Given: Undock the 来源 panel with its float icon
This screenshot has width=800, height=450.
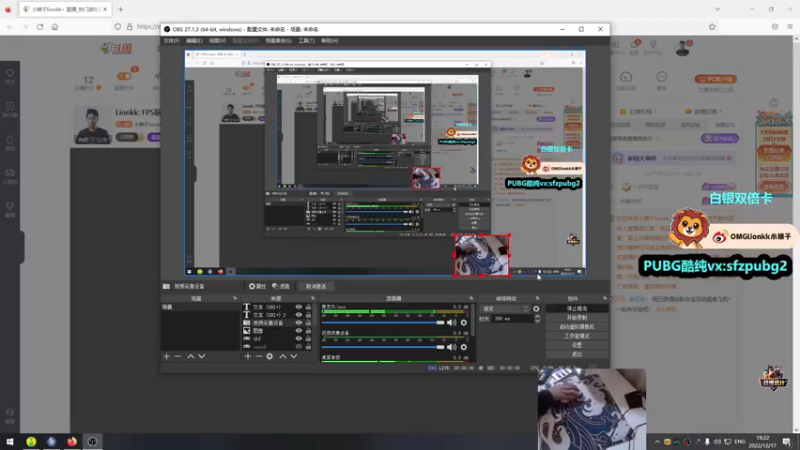Looking at the screenshot, I should [x=313, y=298].
